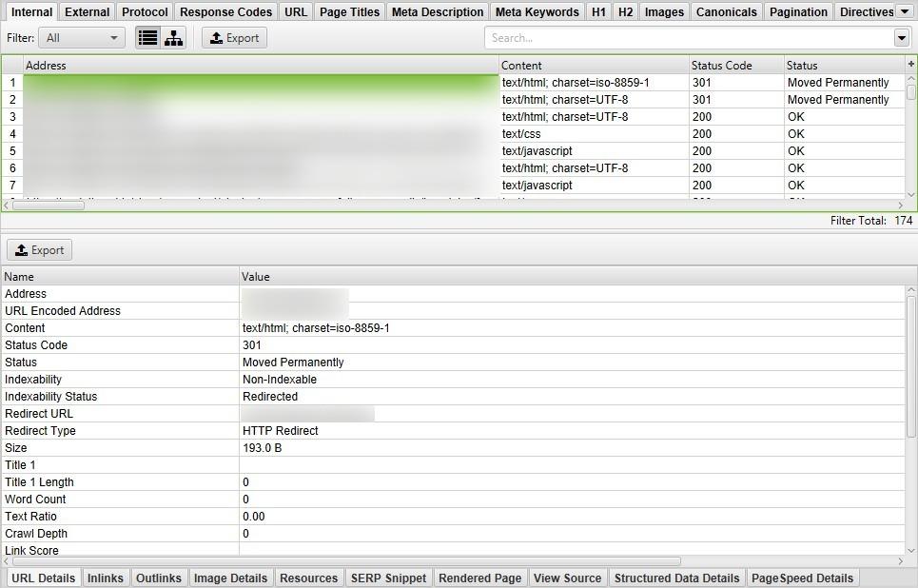Select the Outlinks bottom tab
The height and width of the screenshot is (588, 918).
pyautogui.click(x=159, y=578)
